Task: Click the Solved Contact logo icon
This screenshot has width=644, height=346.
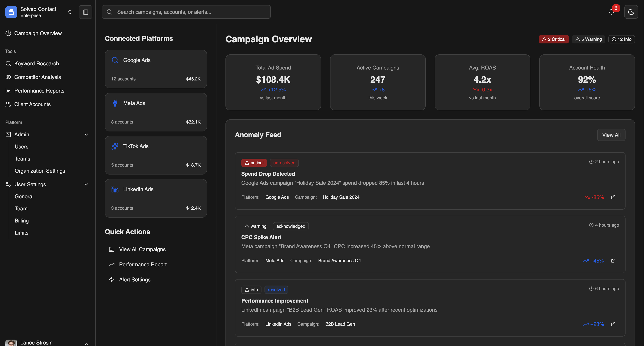Action: click(x=11, y=12)
